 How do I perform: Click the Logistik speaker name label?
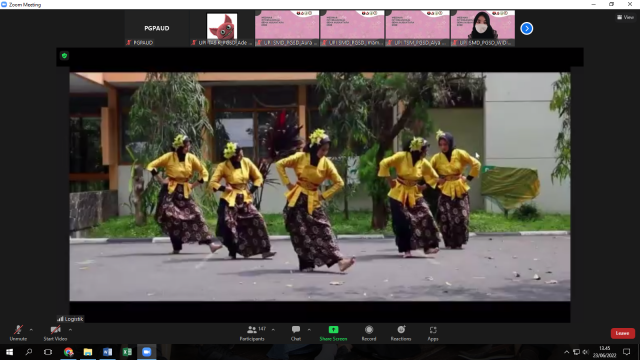pos(70,319)
